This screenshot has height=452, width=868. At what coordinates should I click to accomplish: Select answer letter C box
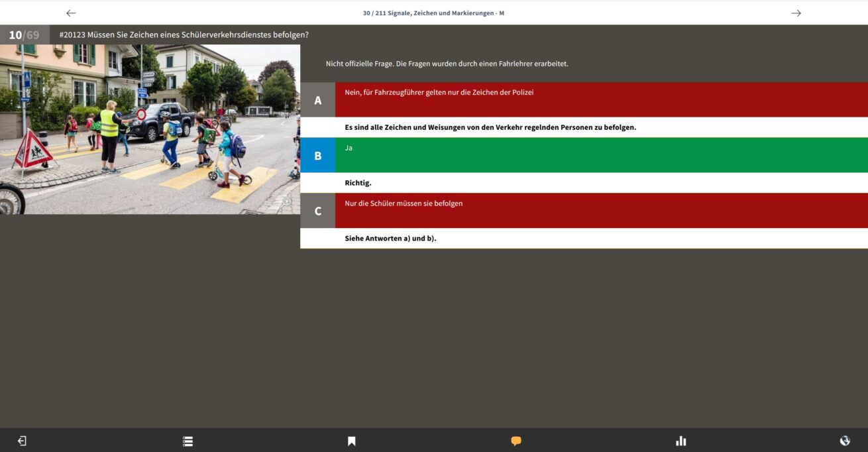[x=317, y=211]
